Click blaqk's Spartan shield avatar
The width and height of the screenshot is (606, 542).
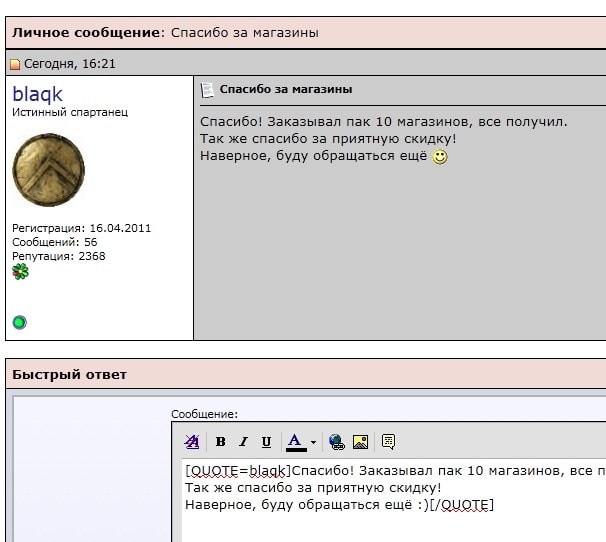pos(49,170)
